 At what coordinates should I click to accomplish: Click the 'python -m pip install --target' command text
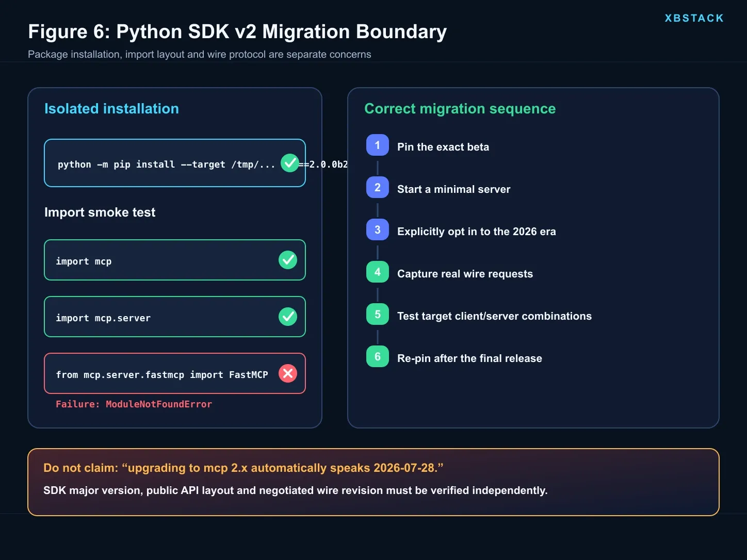[166, 164]
